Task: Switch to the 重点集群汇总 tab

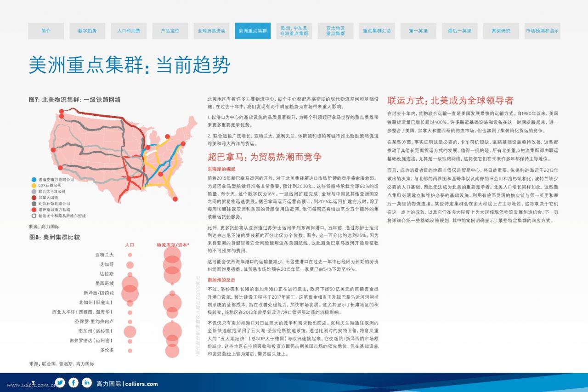Action: (377, 31)
